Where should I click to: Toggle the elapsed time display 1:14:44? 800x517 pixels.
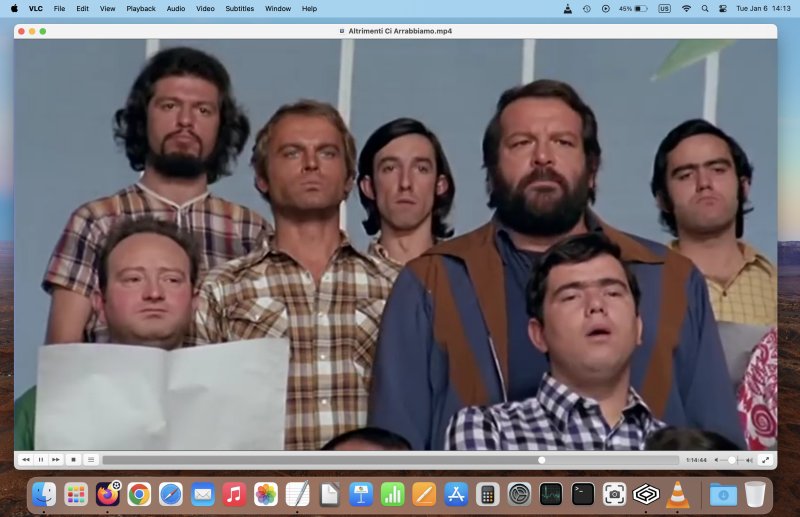[696, 460]
